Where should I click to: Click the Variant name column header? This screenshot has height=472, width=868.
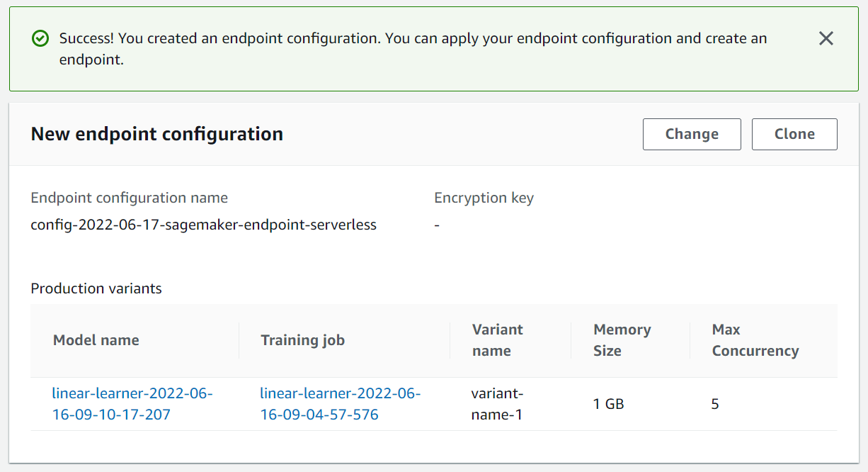click(498, 340)
